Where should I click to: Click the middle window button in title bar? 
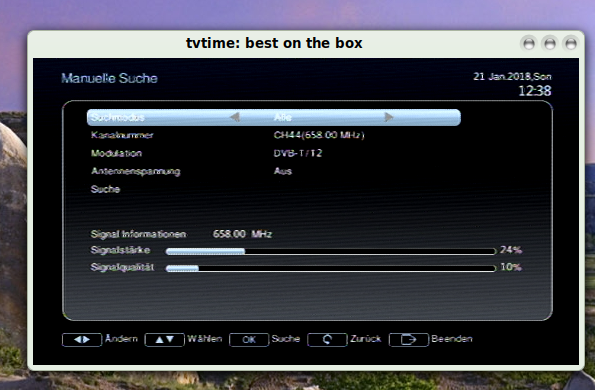click(x=549, y=44)
